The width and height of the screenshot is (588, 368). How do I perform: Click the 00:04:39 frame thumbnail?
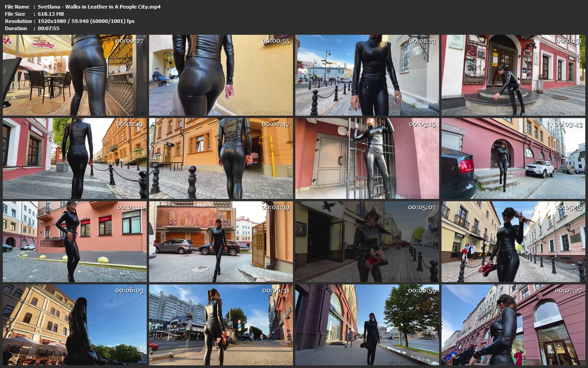pyautogui.click(x=221, y=242)
